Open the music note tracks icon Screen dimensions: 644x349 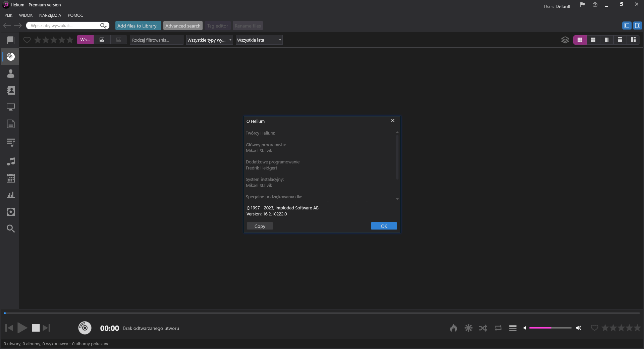click(x=11, y=161)
